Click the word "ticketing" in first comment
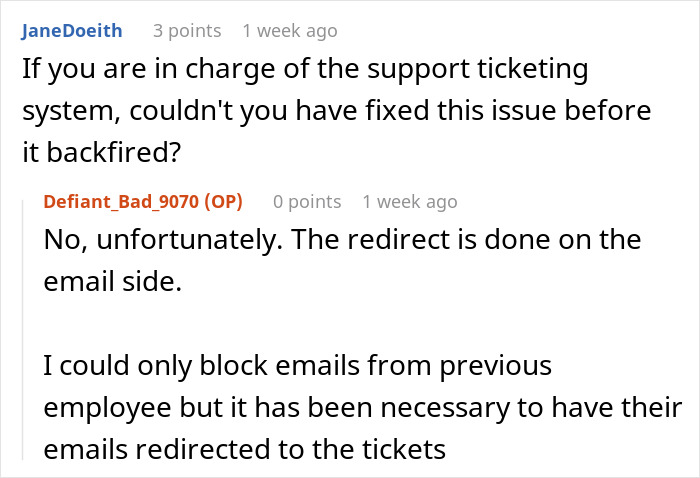Screen dimensions: 700x478 533,69
